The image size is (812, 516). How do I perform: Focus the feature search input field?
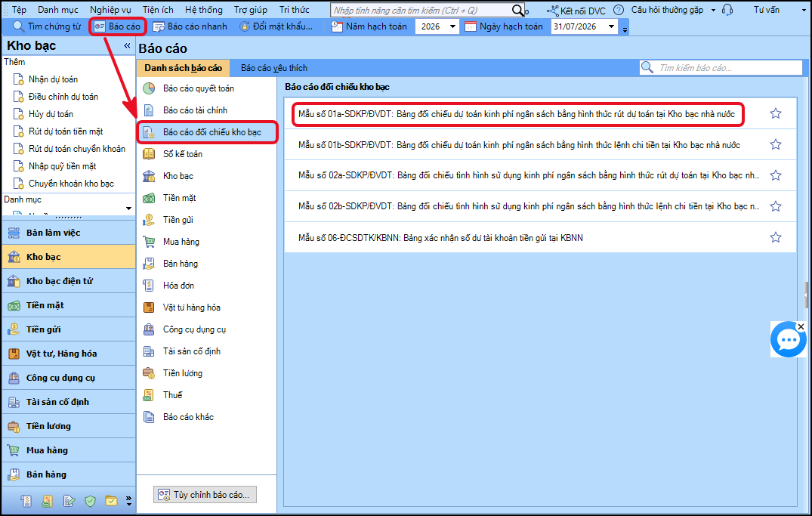[x=421, y=11]
